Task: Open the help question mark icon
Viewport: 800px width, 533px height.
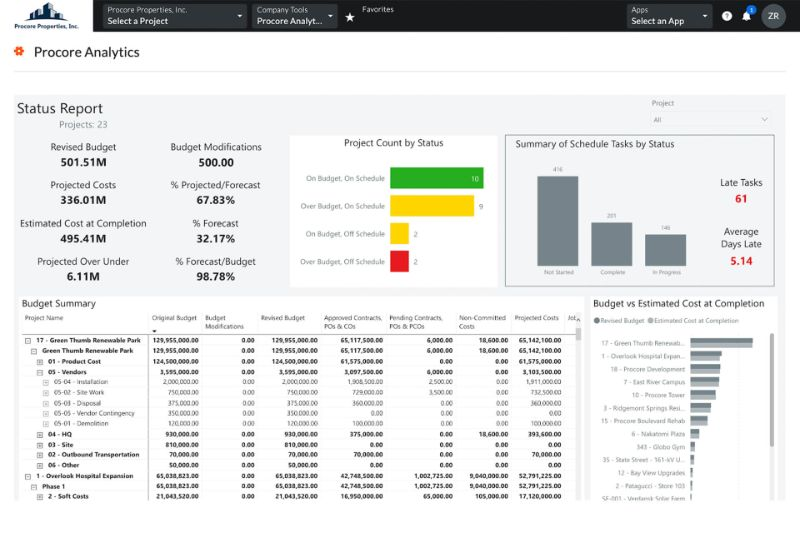Action: tap(727, 16)
